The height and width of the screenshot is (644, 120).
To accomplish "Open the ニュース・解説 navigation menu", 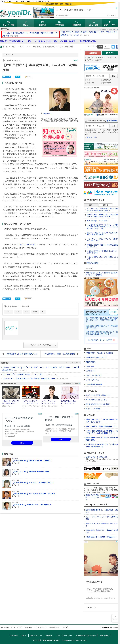I will click(x=8, y=23).
